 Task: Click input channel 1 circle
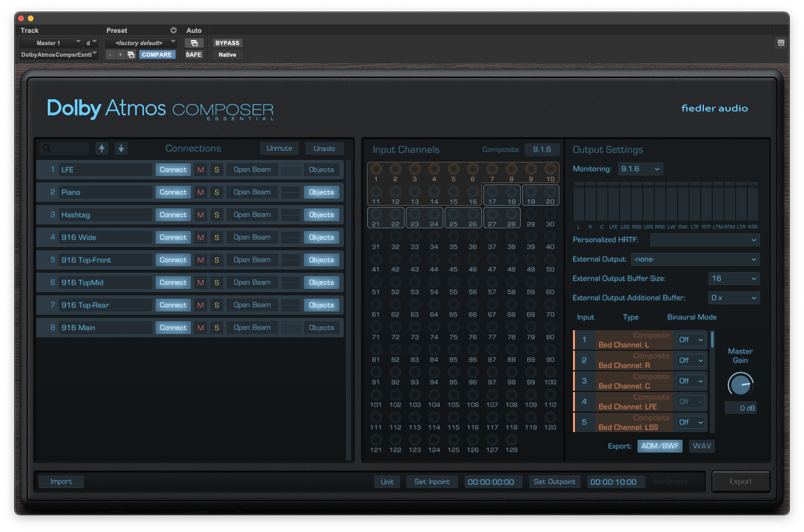[376, 169]
